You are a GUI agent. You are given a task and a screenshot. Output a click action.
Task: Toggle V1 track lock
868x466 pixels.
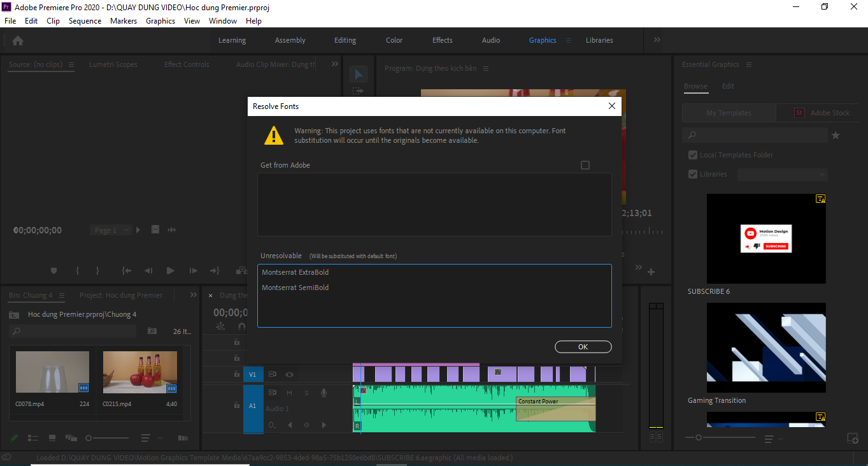pyautogui.click(x=237, y=374)
